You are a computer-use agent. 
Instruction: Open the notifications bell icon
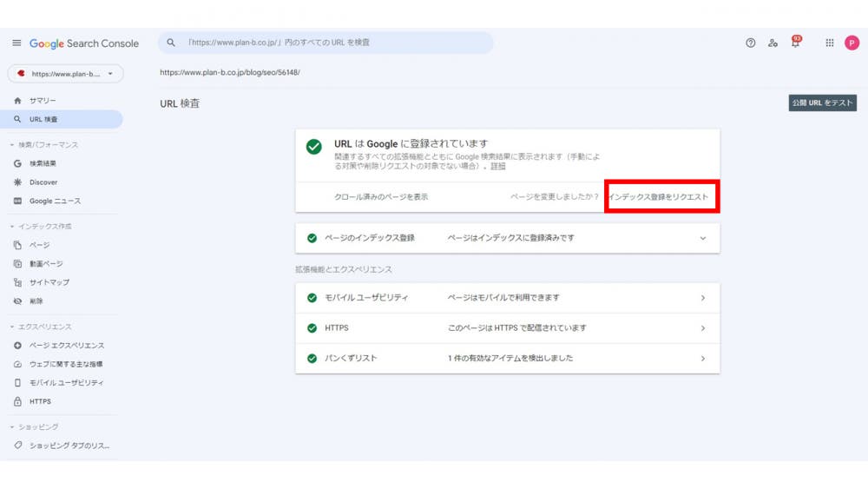pyautogui.click(x=795, y=42)
